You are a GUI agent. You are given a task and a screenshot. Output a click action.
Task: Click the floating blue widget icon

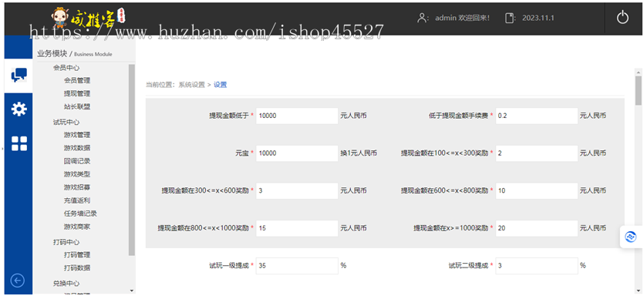(630, 237)
